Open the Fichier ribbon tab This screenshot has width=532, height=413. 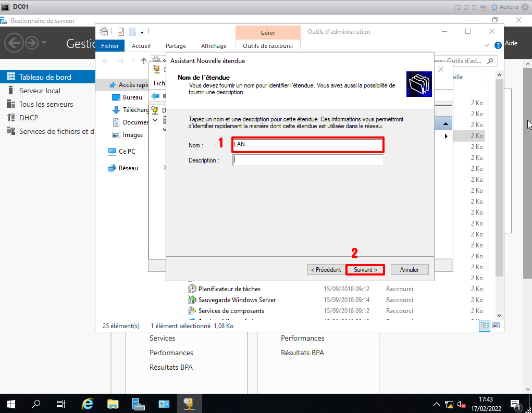tap(110, 46)
